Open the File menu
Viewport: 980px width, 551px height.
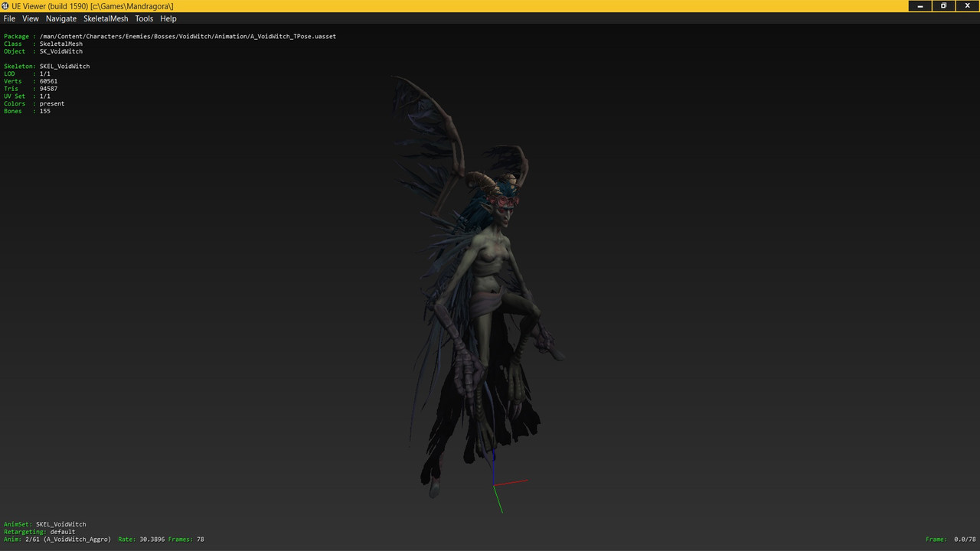pos(9,18)
